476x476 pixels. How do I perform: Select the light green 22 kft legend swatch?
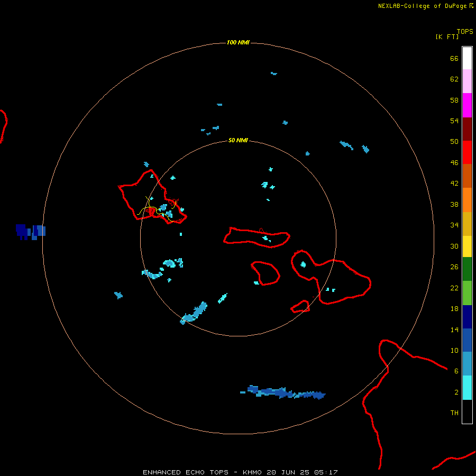click(467, 293)
